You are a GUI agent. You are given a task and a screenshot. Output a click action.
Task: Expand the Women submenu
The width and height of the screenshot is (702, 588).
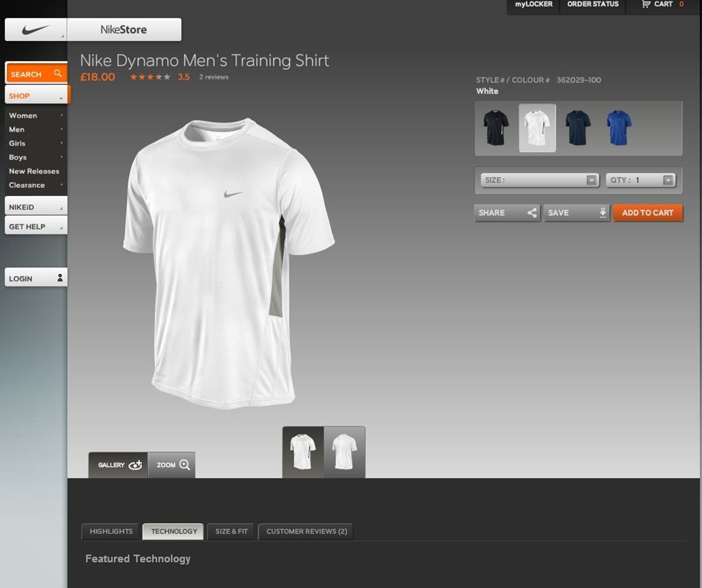point(36,115)
